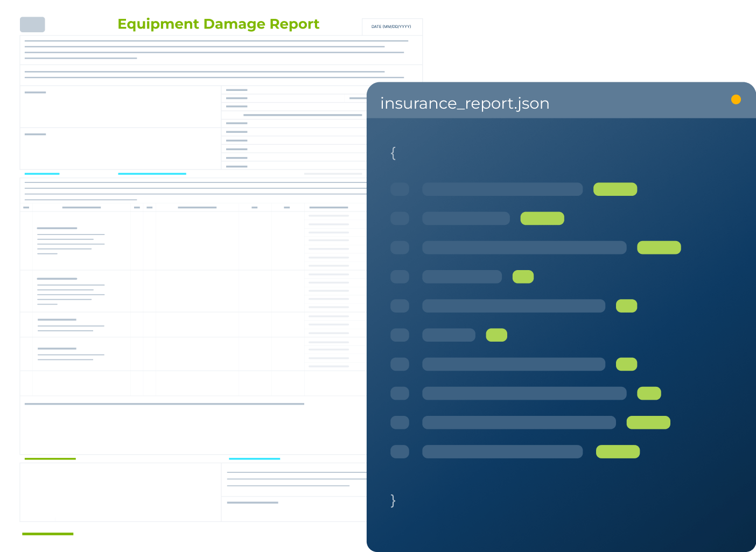Click the DATE (MM/DD/YYYY) field
Screen dimensions: 756x552
(391, 27)
